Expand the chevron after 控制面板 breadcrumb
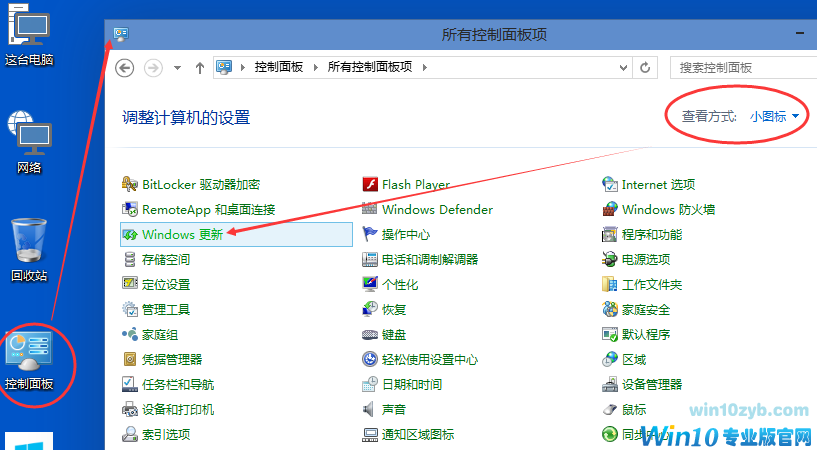The width and height of the screenshot is (817, 450). click(x=315, y=68)
